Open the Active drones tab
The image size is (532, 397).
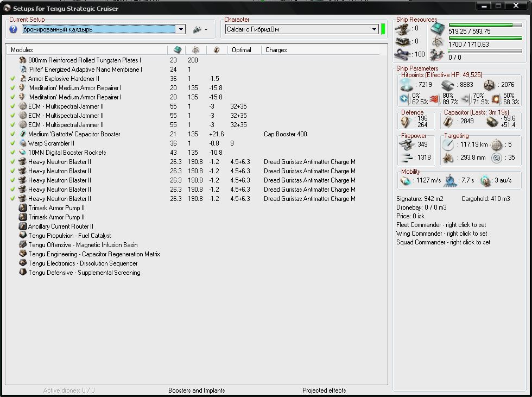coord(69,390)
